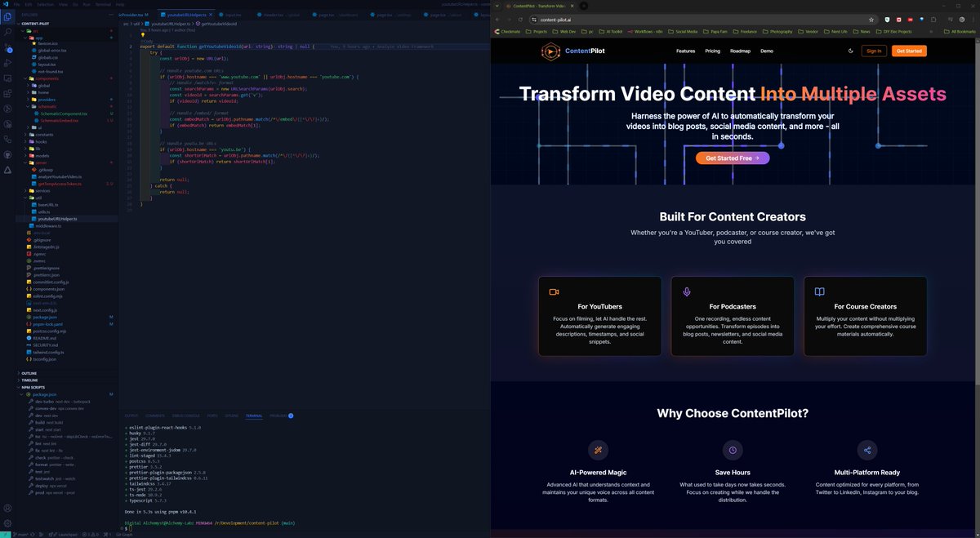The width and height of the screenshot is (980, 538).
Task: Click the For Podcasters microphone icon
Action: tap(687, 291)
